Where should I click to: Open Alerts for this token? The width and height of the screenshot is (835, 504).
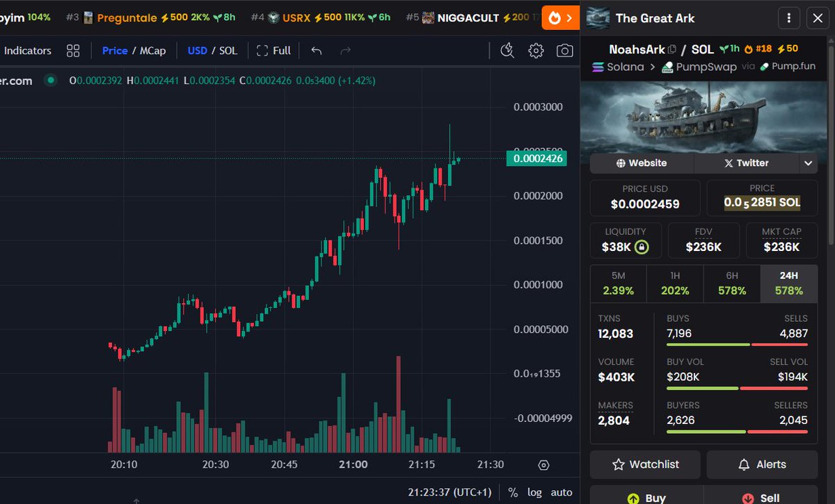pyautogui.click(x=762, y=464)
